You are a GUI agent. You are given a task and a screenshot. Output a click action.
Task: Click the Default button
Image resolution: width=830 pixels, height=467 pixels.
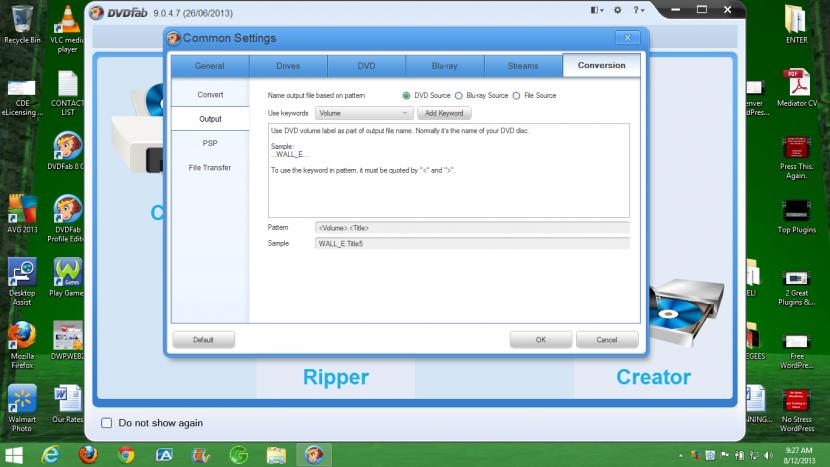[203, 340]
